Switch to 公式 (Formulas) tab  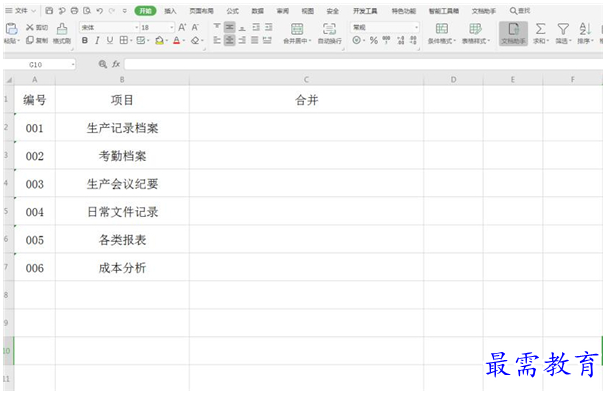(233, 11)
